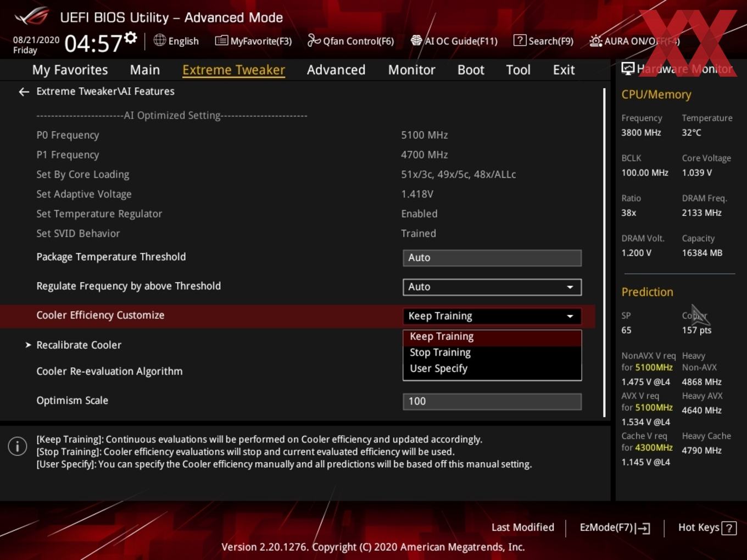Open the Exit tab
This screenshot has height=560, width=747.
coord(564,70)
